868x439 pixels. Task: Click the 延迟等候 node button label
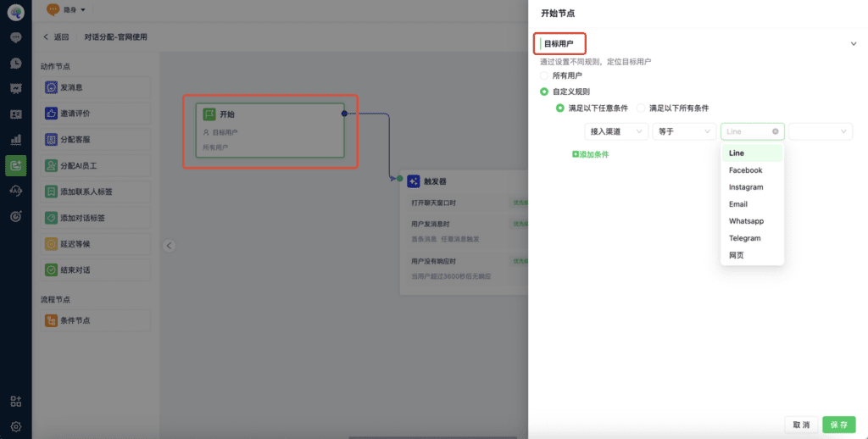(x=75, y=244)
